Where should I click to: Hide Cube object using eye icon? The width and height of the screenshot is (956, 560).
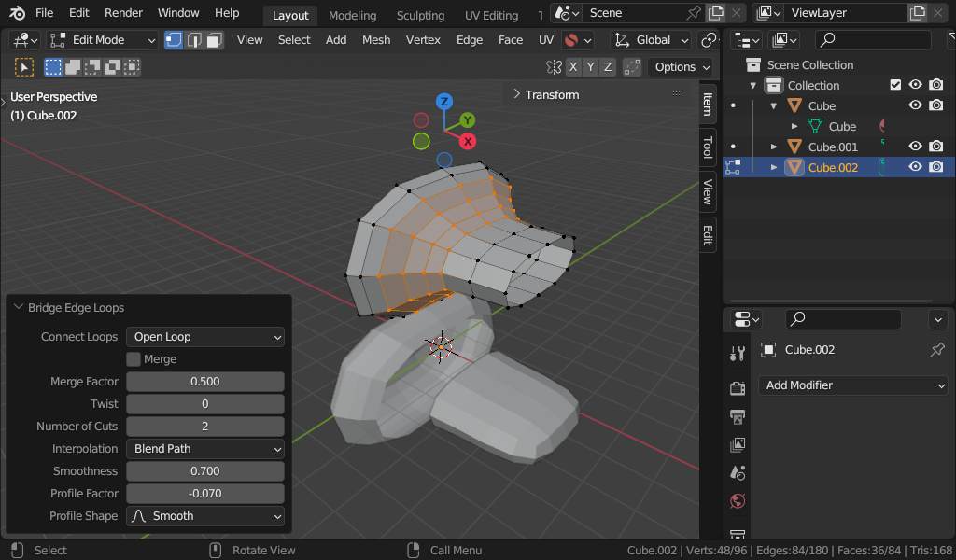(x=915, y=105)
